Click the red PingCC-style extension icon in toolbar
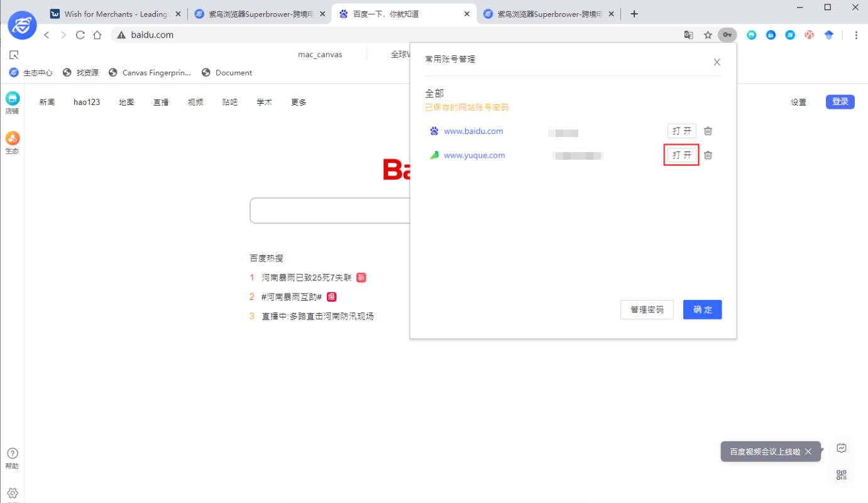The width and height of the screenshot is (868, 503). 809,35
